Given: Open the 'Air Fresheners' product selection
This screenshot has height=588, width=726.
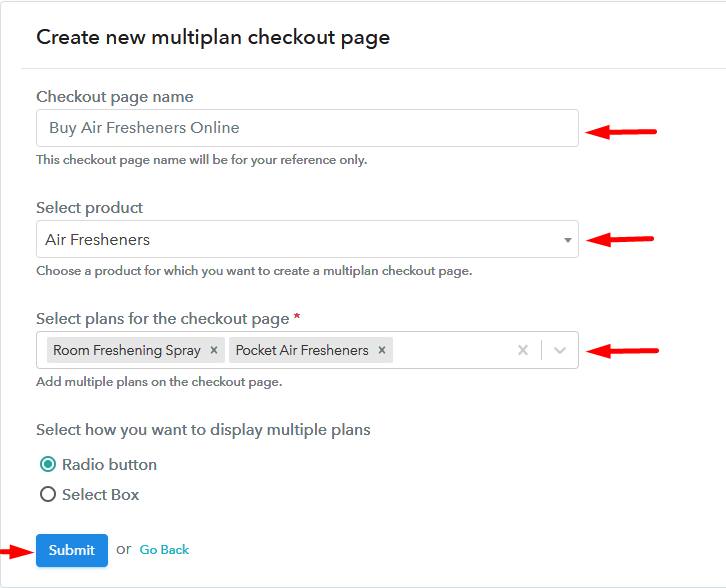Looking at the screenshot, I should [x=300, y=240].
